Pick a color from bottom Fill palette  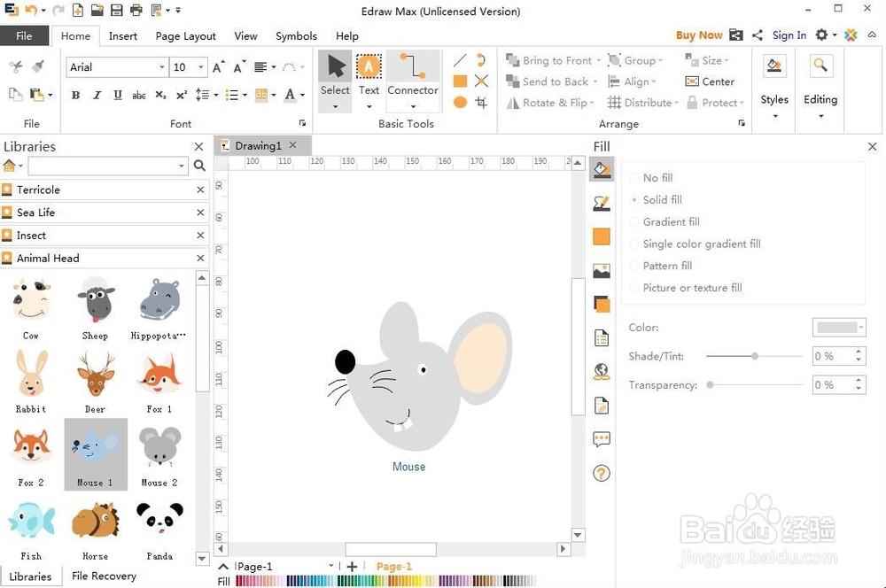(386, 581)
